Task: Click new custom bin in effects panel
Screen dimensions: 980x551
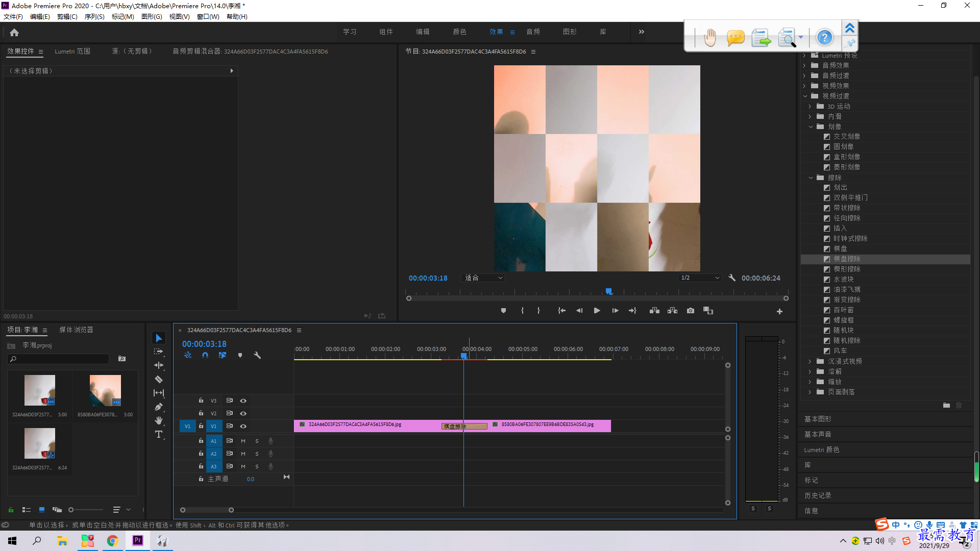Action: point(946,405)
